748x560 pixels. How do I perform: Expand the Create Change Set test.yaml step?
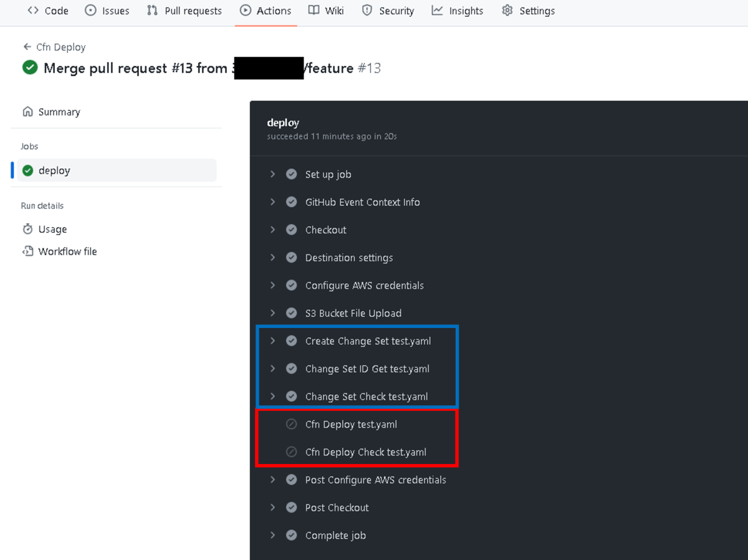274,340
